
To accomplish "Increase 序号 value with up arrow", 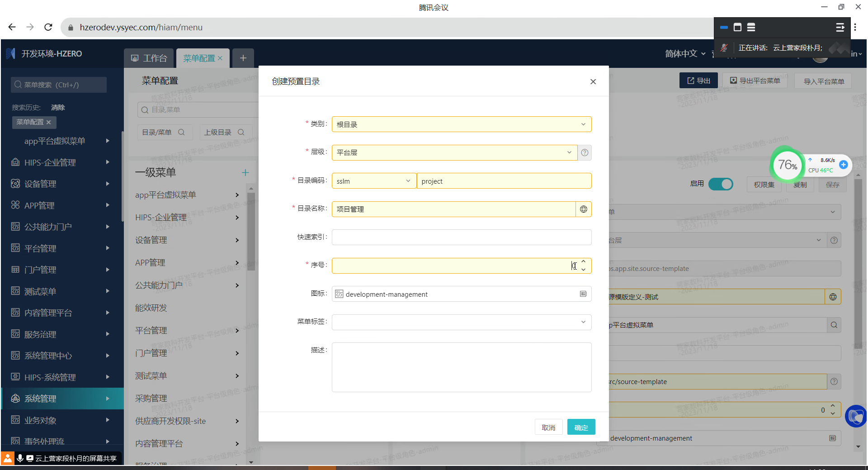I will (584, 262).
